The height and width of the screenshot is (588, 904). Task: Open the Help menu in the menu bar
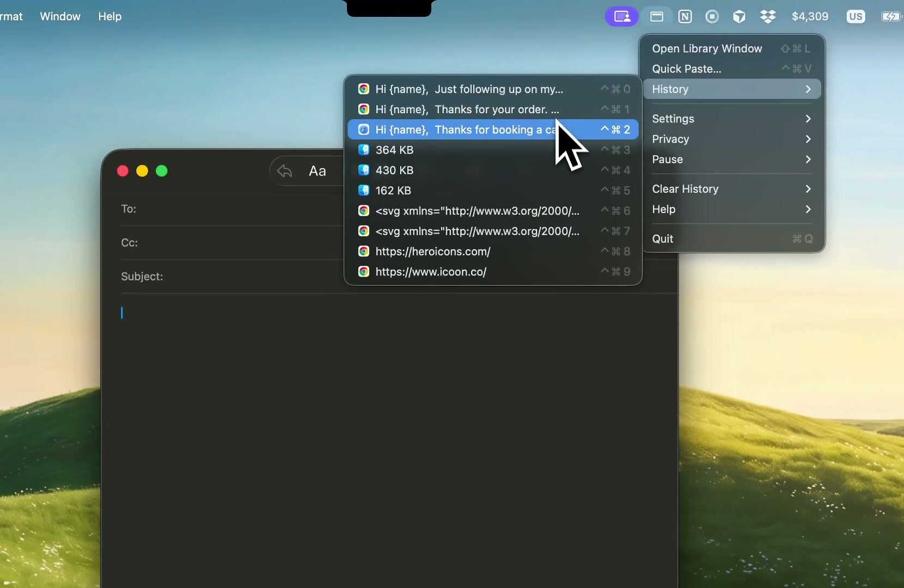(109, 16)
